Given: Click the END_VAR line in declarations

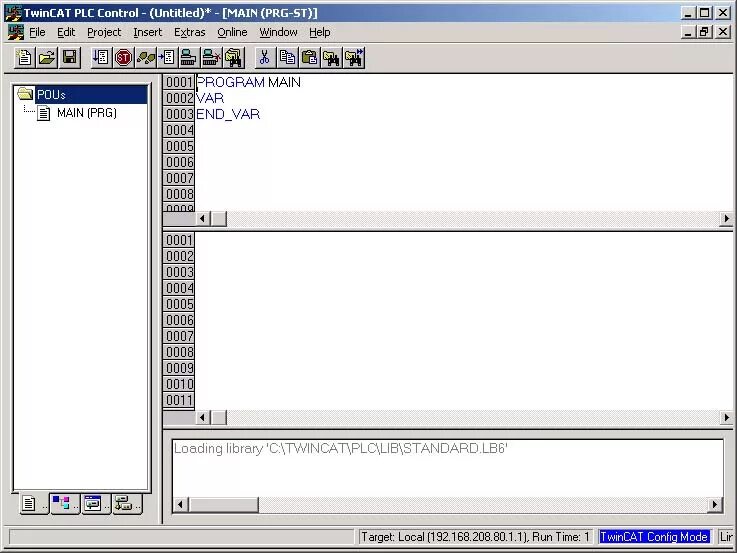Looking at the screenshot, I should 228,114.
